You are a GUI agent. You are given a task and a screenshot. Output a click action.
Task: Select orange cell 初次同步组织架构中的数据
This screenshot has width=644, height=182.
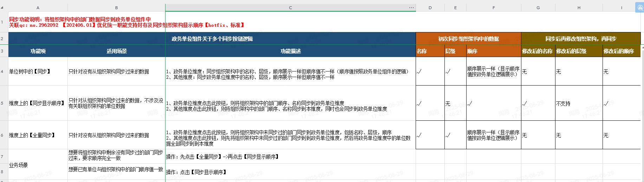point(468,39)
